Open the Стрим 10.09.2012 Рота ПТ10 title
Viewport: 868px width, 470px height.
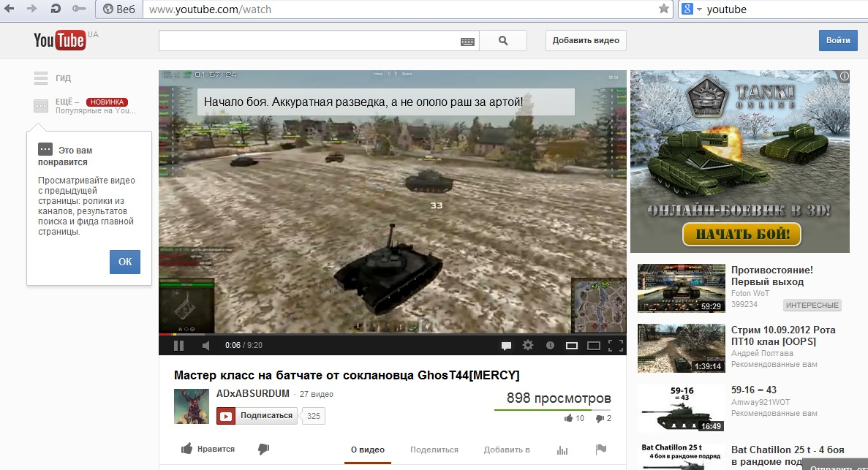pos(783,336)
